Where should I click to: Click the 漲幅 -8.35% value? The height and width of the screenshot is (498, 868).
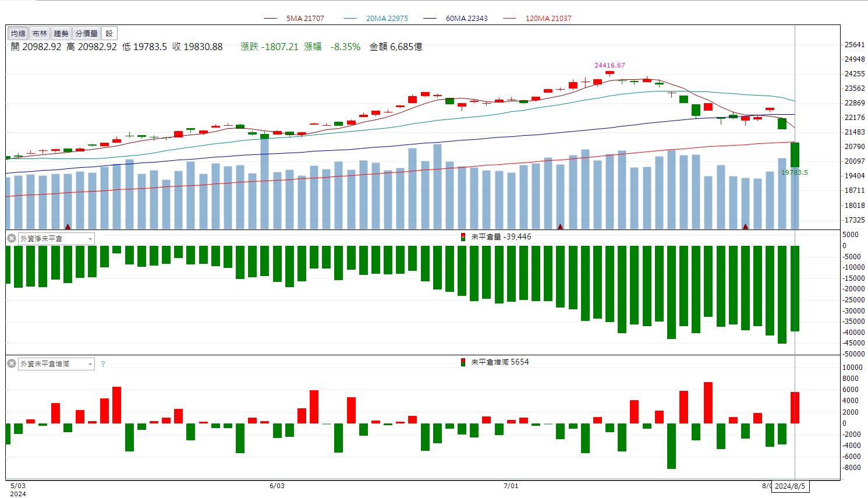point(332,47)
